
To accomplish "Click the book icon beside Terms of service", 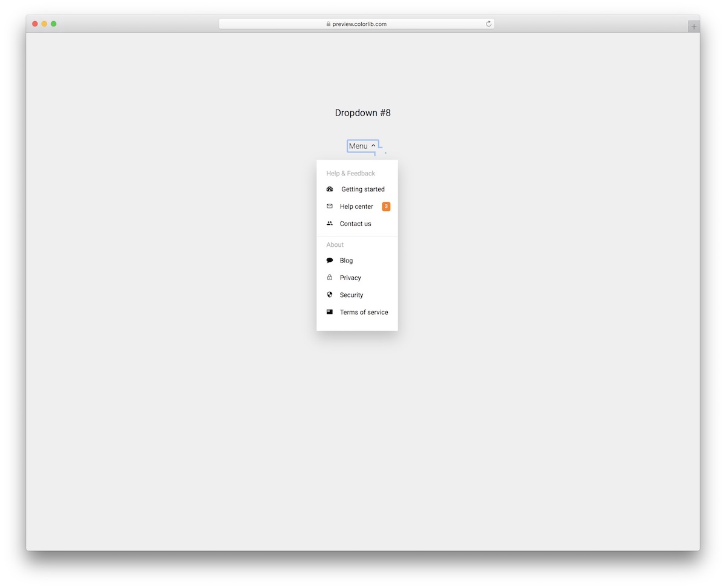I will (x=329, y=312).
